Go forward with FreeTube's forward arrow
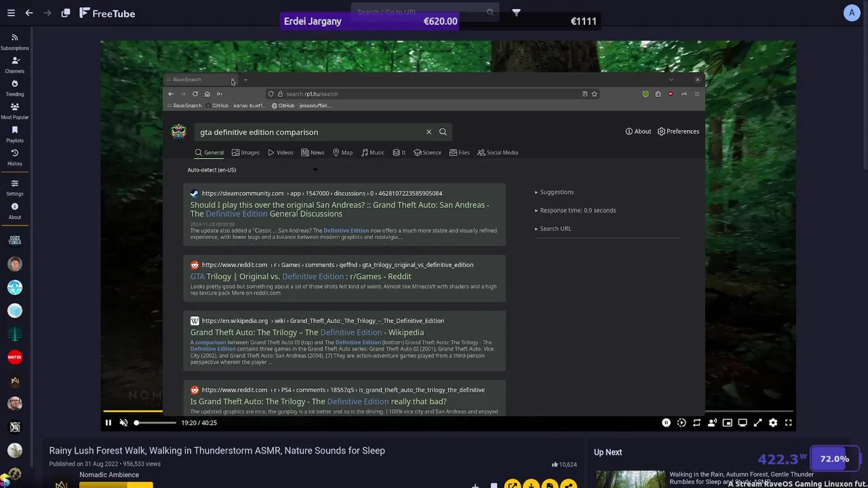This screenshot has width=868, height=488. 47,13
